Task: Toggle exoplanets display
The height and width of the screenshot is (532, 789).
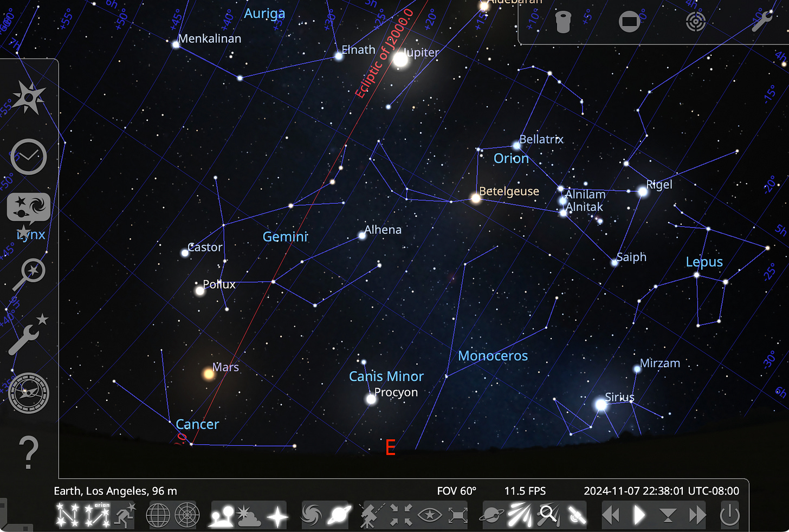Action: point(492,515)
